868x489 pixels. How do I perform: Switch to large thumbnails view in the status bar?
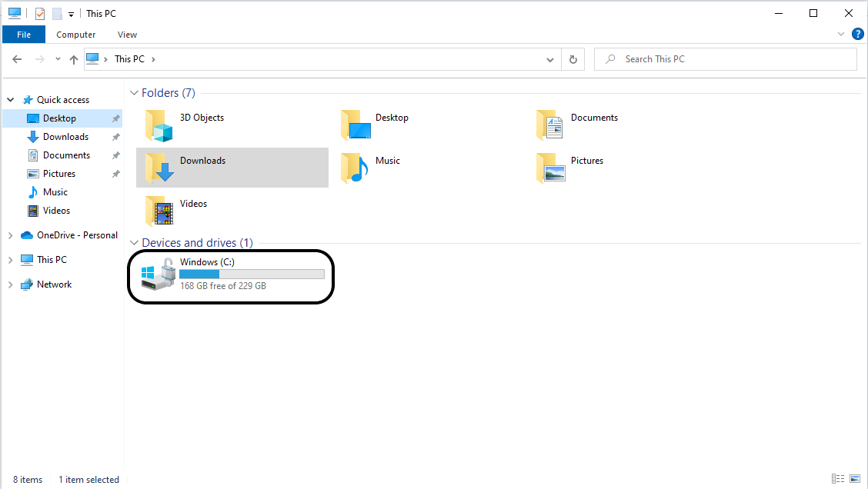tap(854, 478)
